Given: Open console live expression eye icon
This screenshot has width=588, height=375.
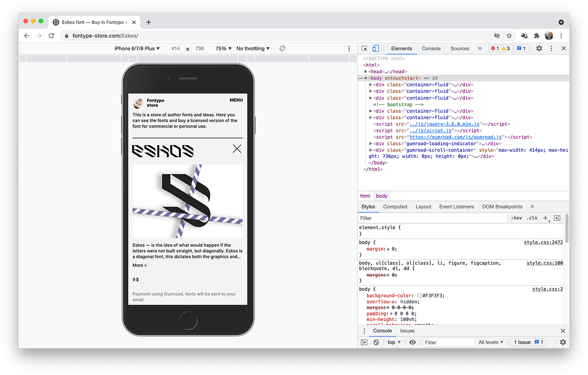Looking at the screenshot, I should click(412, 342).
